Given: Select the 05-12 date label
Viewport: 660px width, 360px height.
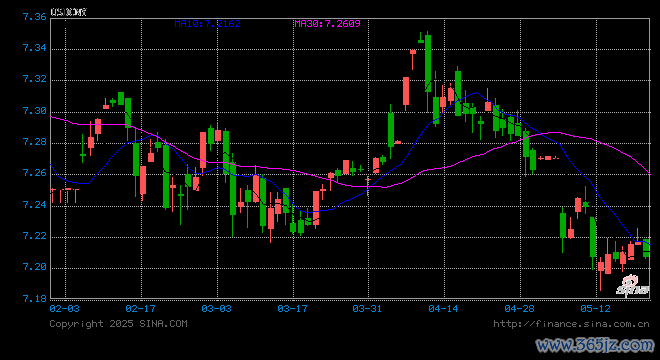Looking at the screenshot, I should coord(595,309).
